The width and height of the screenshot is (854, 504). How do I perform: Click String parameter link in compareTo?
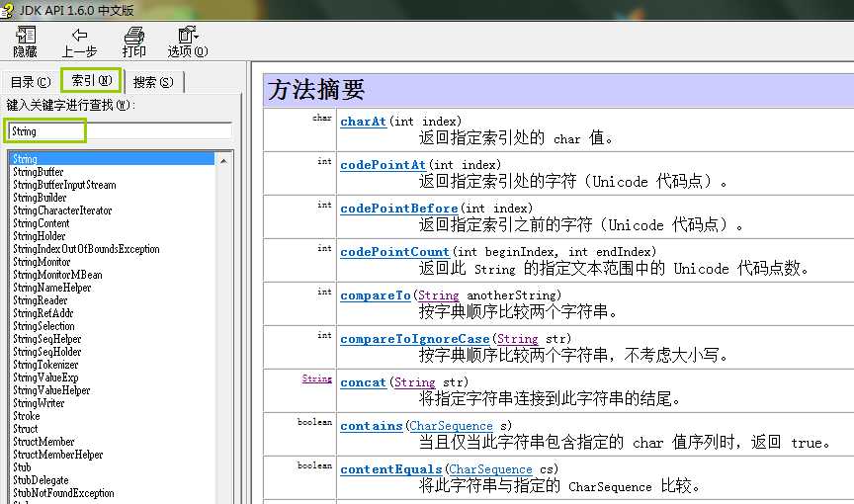click(x=439, y=295)
